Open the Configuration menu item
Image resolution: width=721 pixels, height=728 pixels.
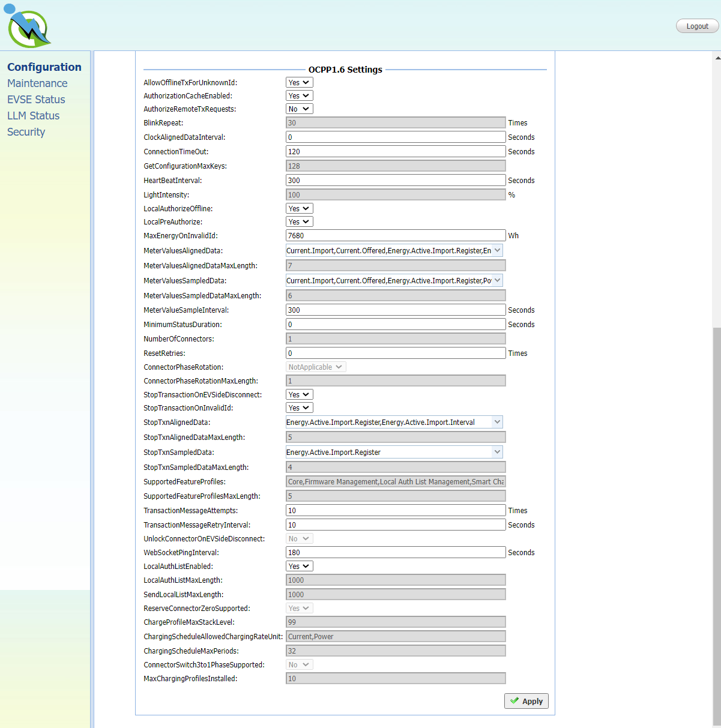click(x=44, y=67)
